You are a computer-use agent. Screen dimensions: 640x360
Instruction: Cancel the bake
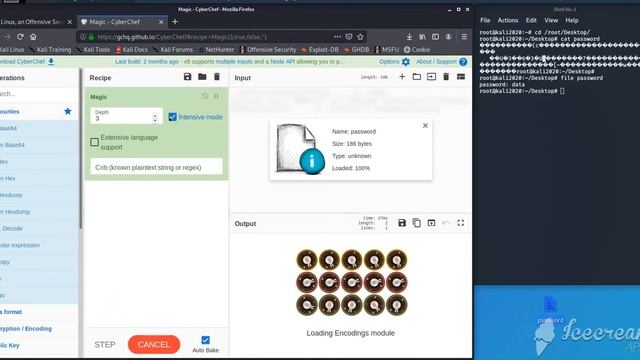(x=154, y=344)
